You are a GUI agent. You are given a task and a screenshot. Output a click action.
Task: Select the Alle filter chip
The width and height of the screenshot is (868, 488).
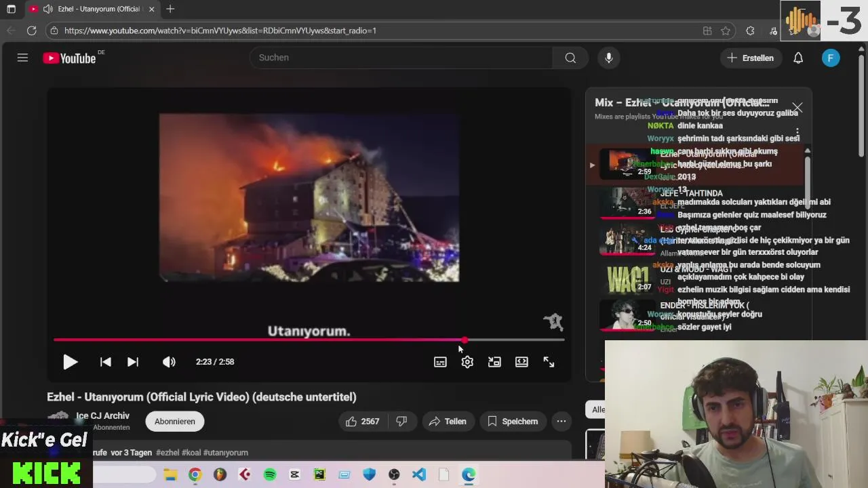[x=597, y=409]
